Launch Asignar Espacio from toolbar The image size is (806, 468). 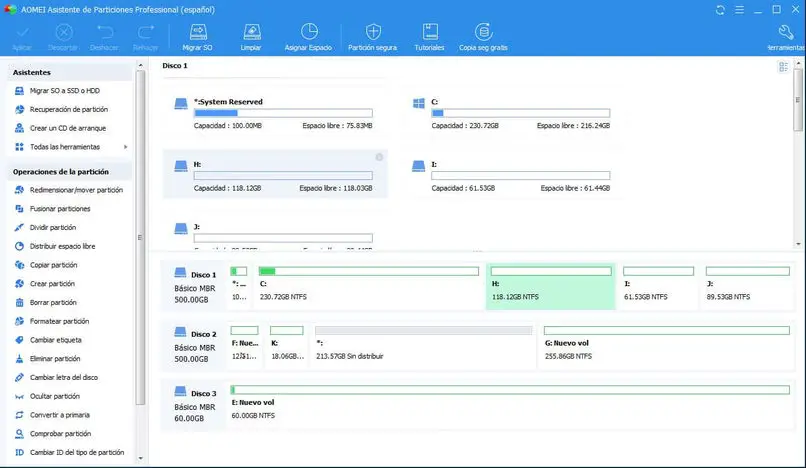click(308, 37)
